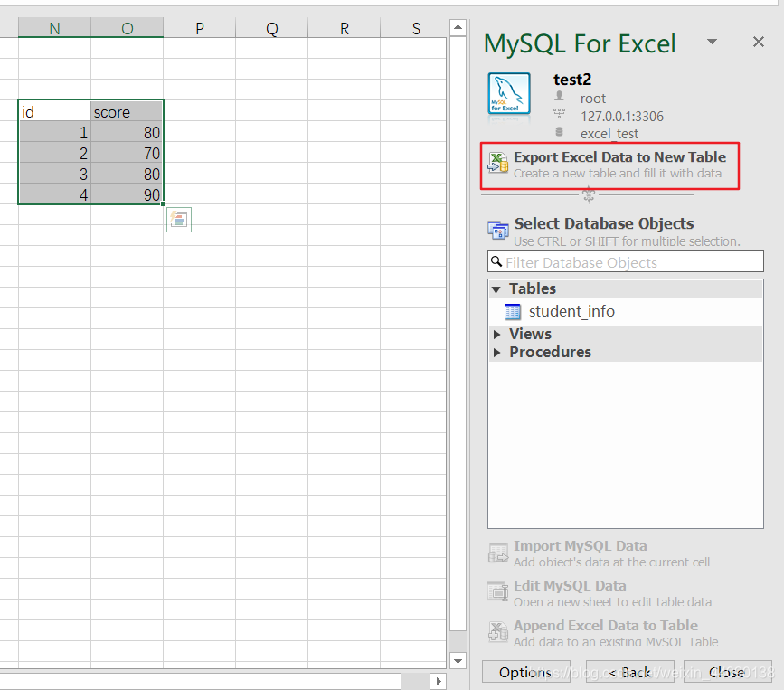
Task: Click the test2 connection name
Action: 572,80
